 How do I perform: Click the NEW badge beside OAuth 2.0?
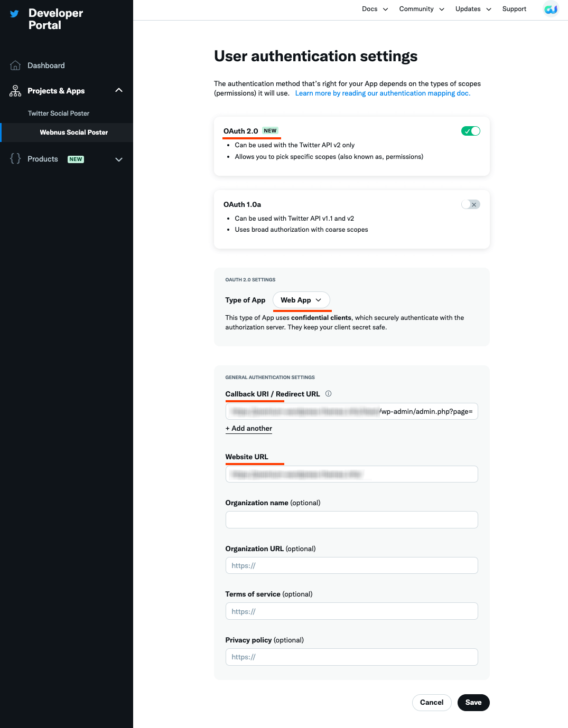point(271,131)
